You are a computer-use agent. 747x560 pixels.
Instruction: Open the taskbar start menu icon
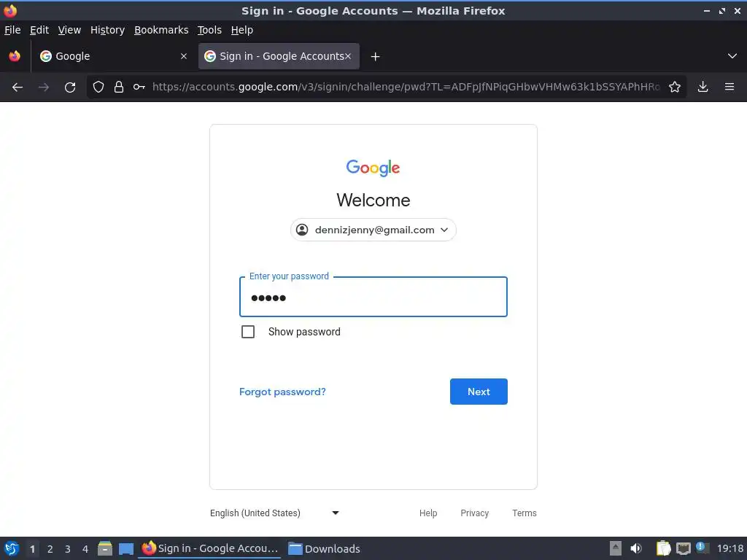(x=12, y=548)
